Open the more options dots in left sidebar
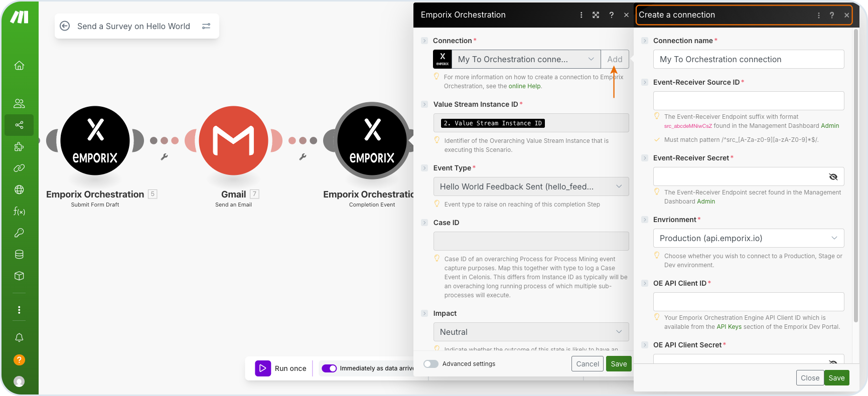Viewport: 868px width, 396px height. point(19,310)
